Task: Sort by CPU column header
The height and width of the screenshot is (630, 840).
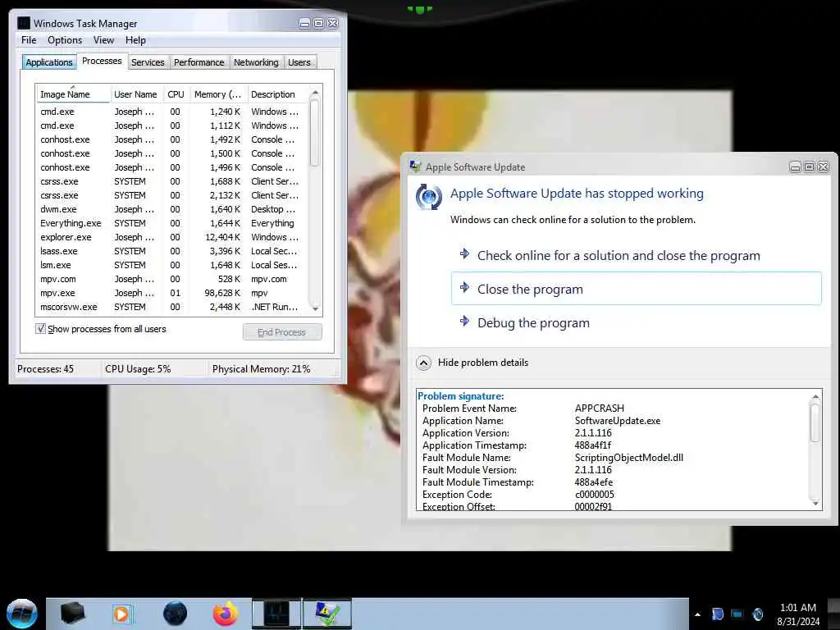Action: coord(176,94)
